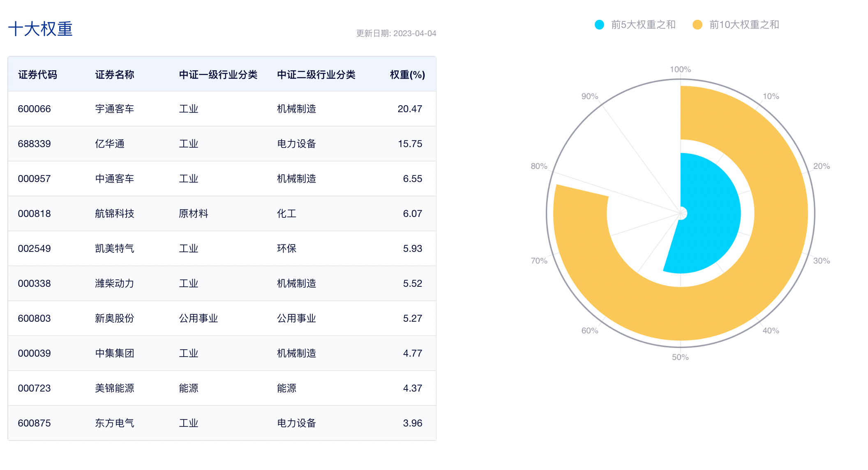Viewport: 868px width, 470px height.
Task: Click the 化工 sub-industry cell
Action: [x=286, y=214]
